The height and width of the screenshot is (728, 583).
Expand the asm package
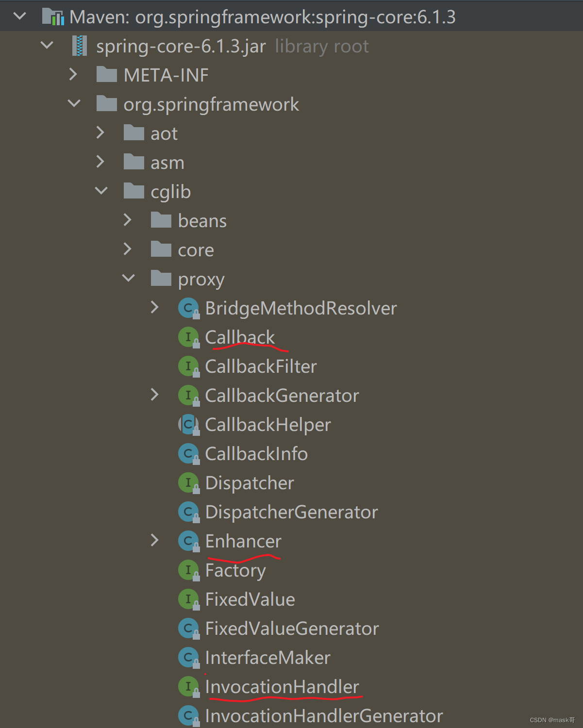100,162
